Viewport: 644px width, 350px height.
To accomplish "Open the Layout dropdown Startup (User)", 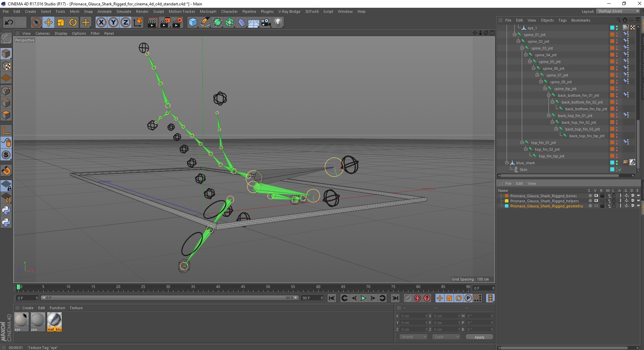I will click(x=618, y=11).
